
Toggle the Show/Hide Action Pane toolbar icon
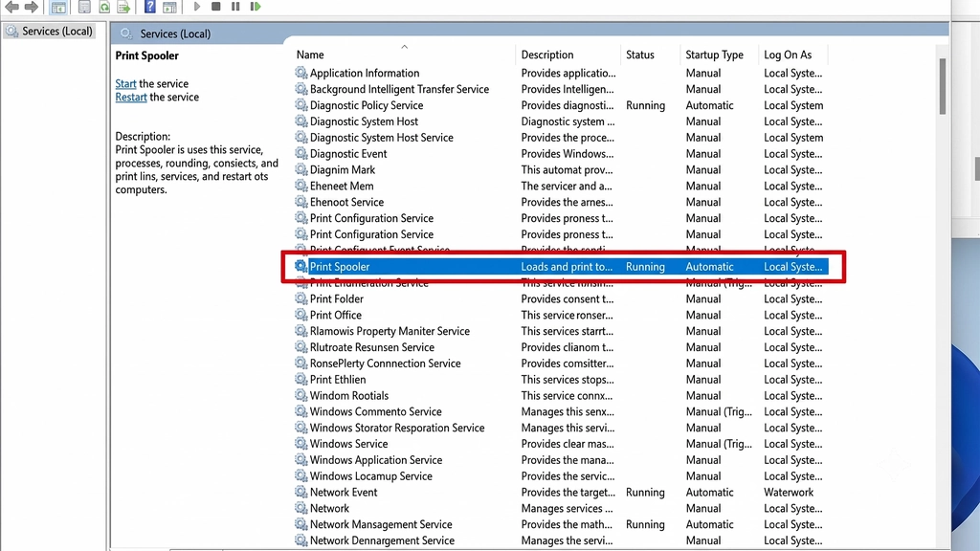169,7
